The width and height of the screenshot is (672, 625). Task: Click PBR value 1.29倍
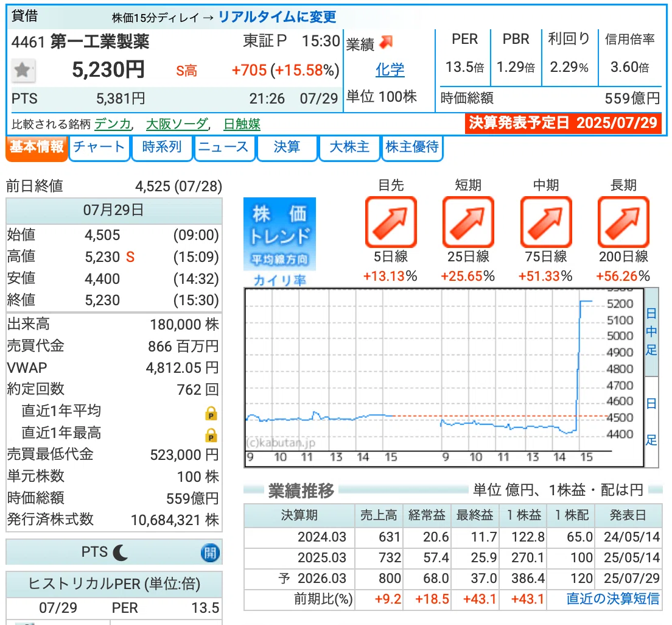516,67
